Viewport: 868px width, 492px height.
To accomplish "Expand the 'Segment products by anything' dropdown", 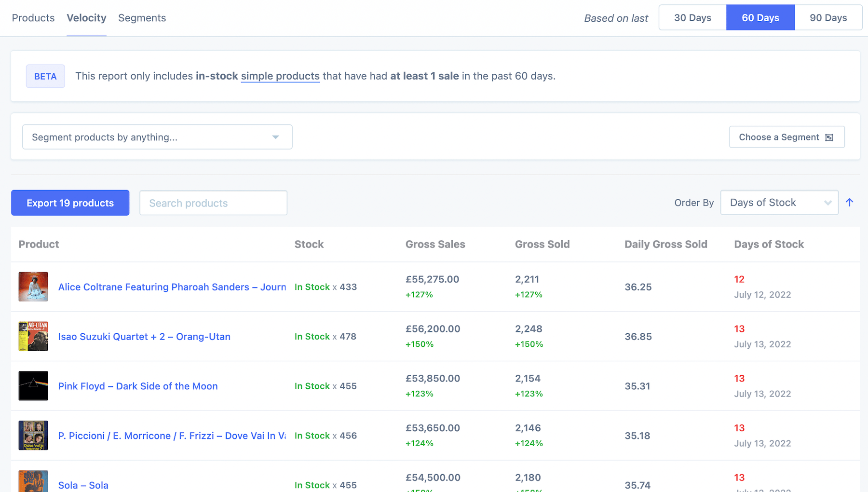I will pos(157,137).
